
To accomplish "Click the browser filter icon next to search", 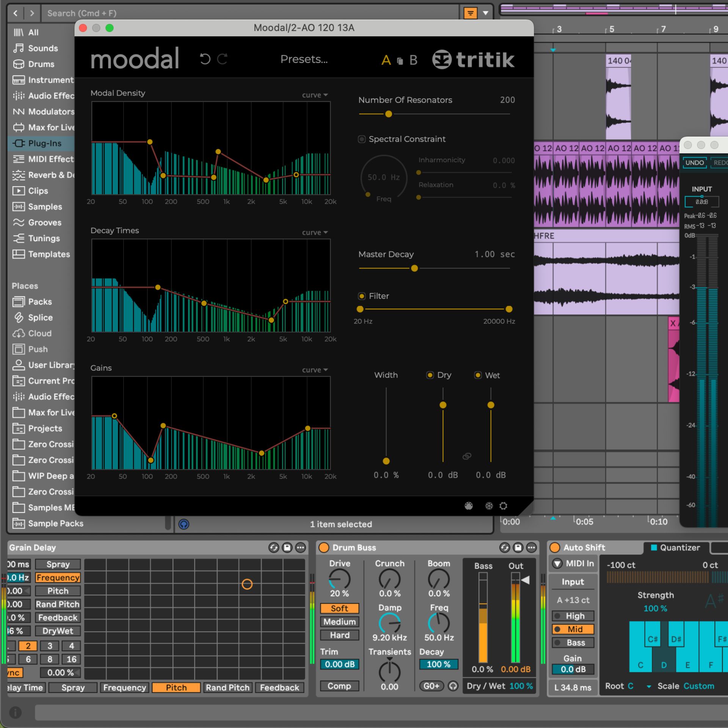I will (470, 14).
